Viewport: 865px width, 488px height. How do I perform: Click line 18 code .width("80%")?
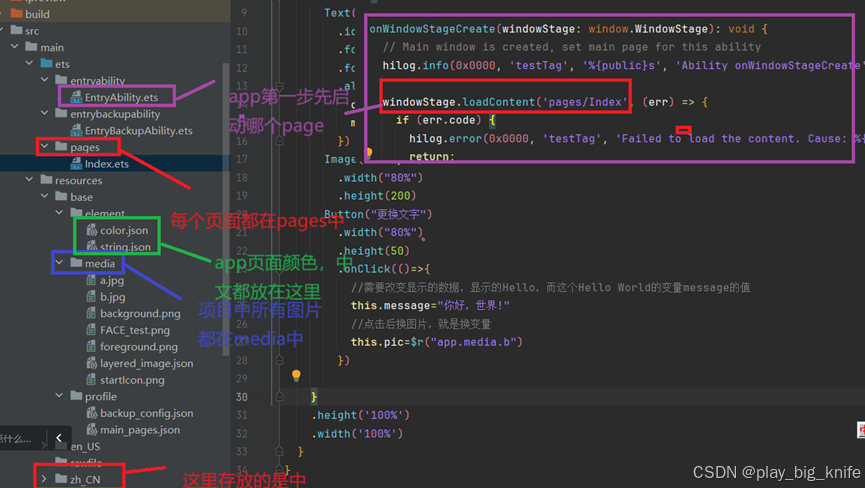(x=380, y=178)
